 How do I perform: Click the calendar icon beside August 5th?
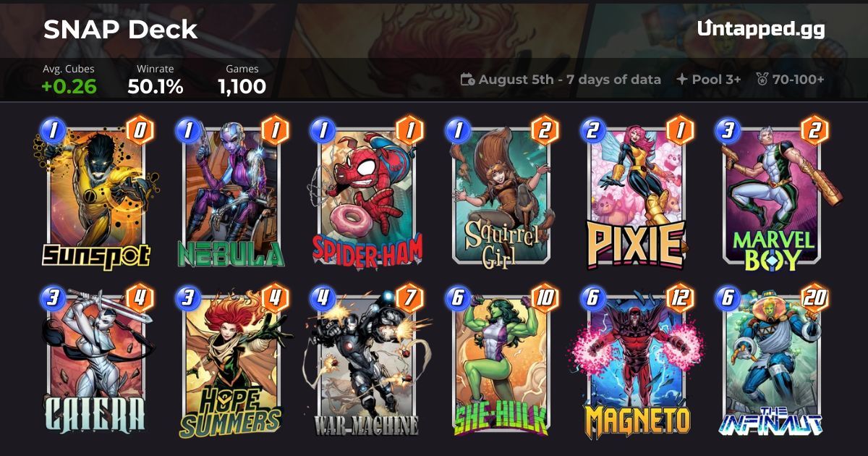coord(467,80)
